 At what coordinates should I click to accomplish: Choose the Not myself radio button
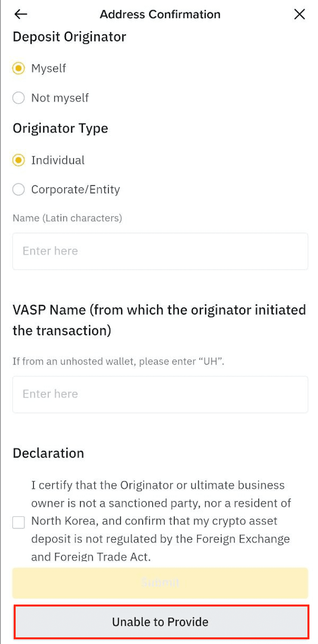coord(18,98)
